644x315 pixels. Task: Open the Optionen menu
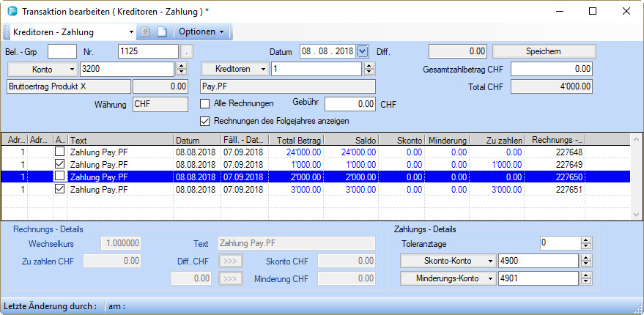(x=201, y=32)
